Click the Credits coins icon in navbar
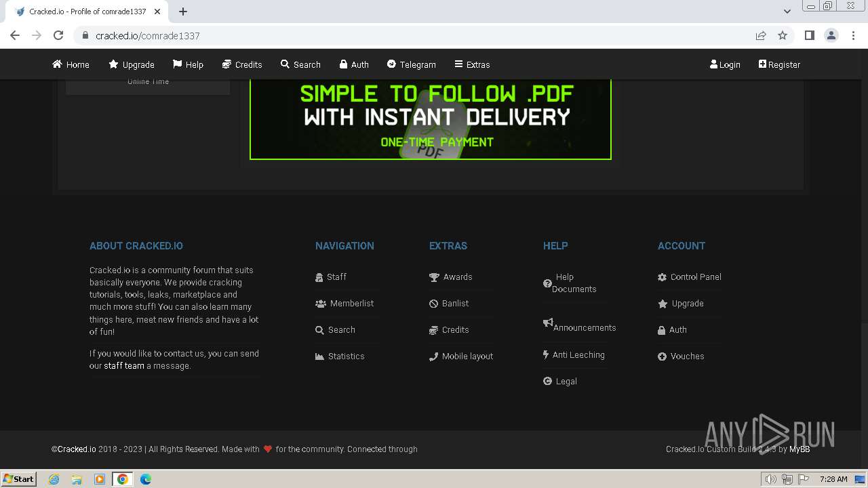The width and height of the screenshot is (868, 488). (226, 64)
